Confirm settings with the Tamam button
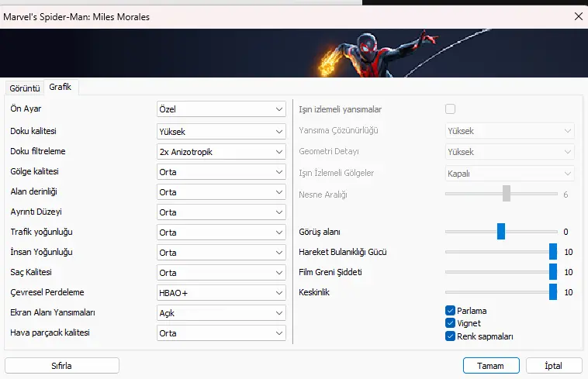 click(491, 366)
